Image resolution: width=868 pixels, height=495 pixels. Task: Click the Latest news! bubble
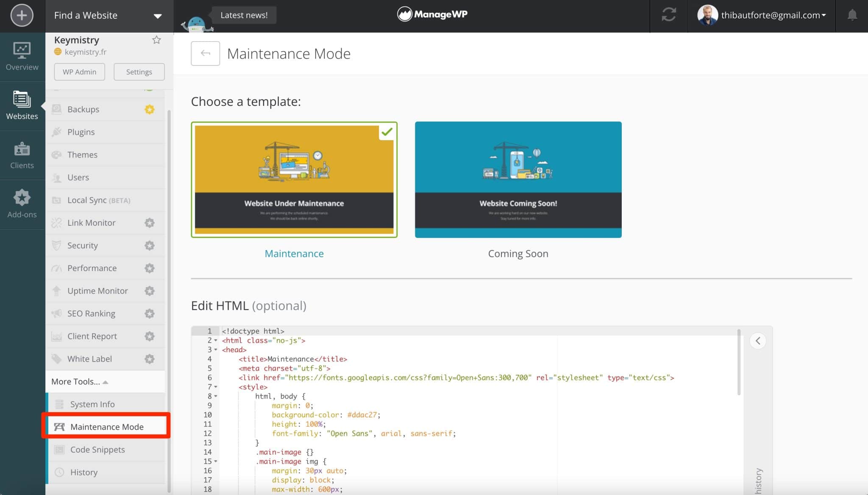click(x=244, y=15)
